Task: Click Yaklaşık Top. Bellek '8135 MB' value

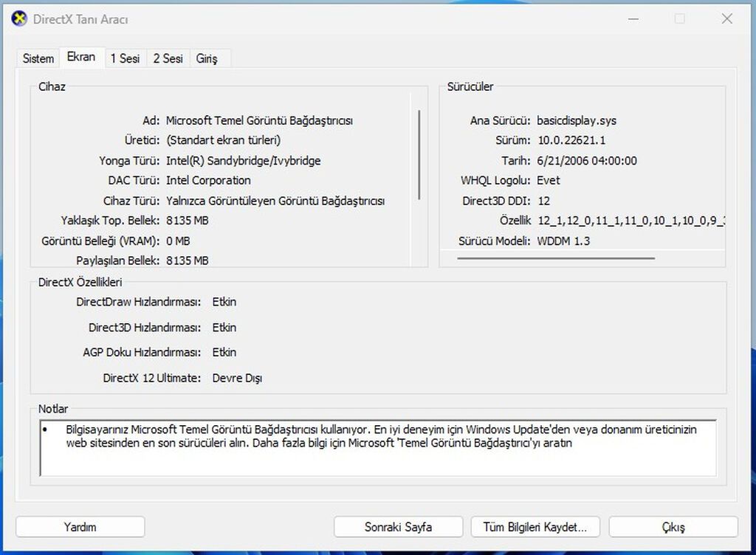Action: point(187,221)
